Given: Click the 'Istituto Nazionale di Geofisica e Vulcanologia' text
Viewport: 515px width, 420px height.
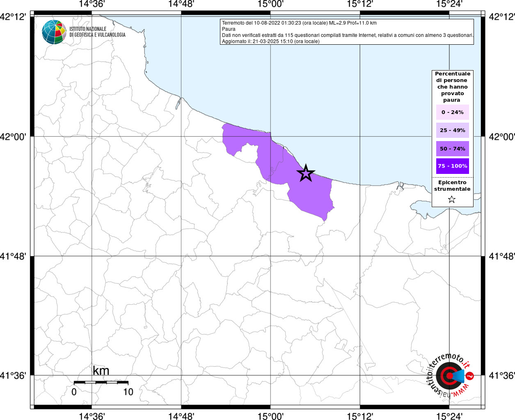Looking at the screenshot, I should [97, 32].
